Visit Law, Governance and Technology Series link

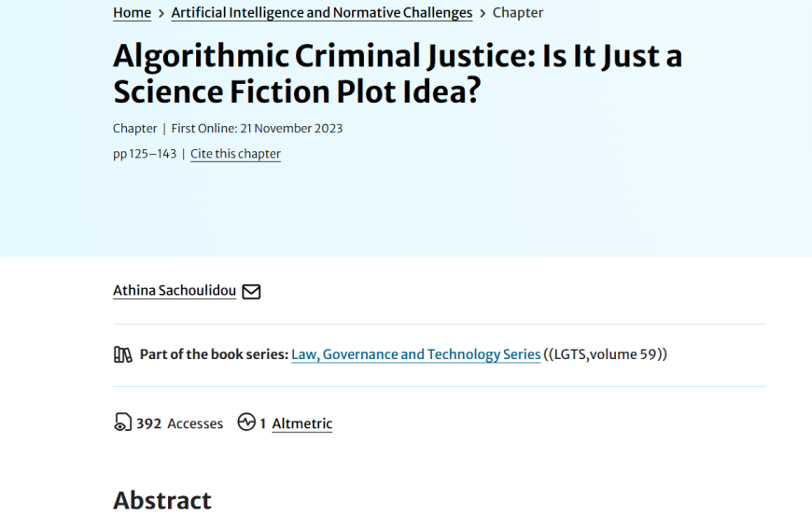point(416,354)
